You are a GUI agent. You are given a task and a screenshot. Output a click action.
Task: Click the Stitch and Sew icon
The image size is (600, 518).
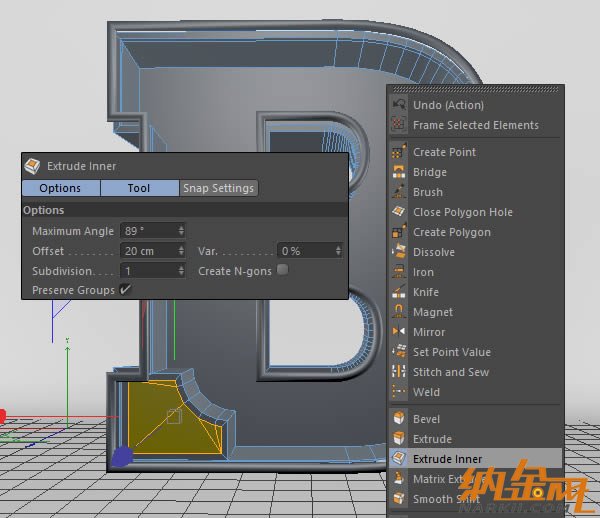[x=399, y=371]
